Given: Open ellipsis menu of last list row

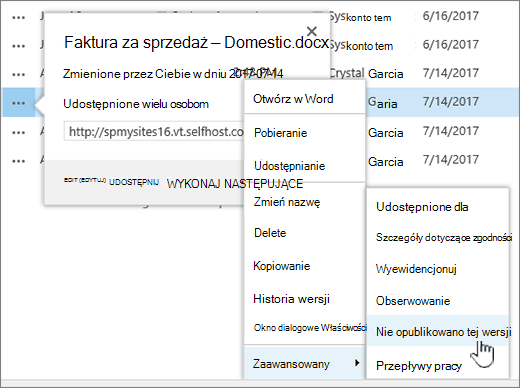Looking at the screenshot, I should coord(18,161).
